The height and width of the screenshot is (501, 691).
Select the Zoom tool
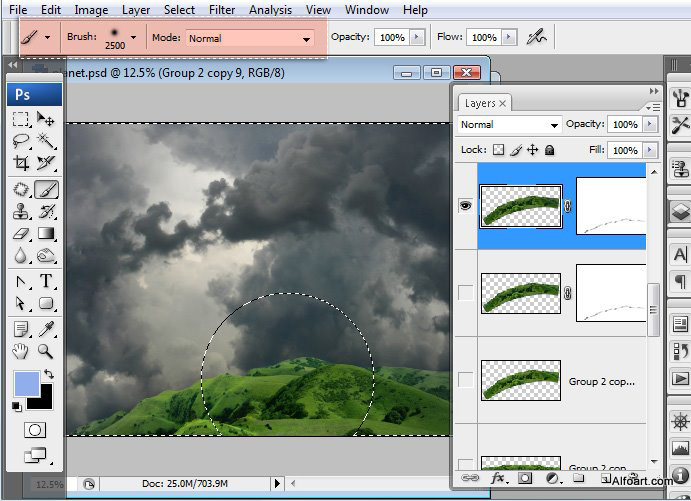46,350
